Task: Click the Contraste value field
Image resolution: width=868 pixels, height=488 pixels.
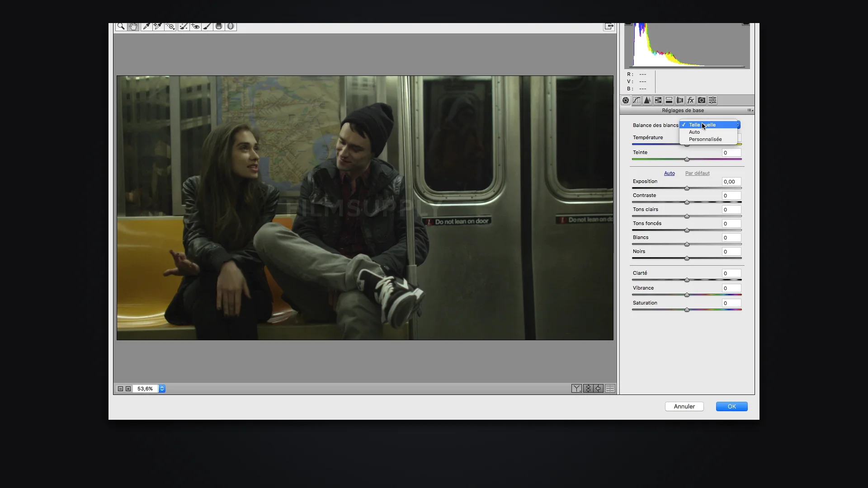Action: (x=731, y=196)
